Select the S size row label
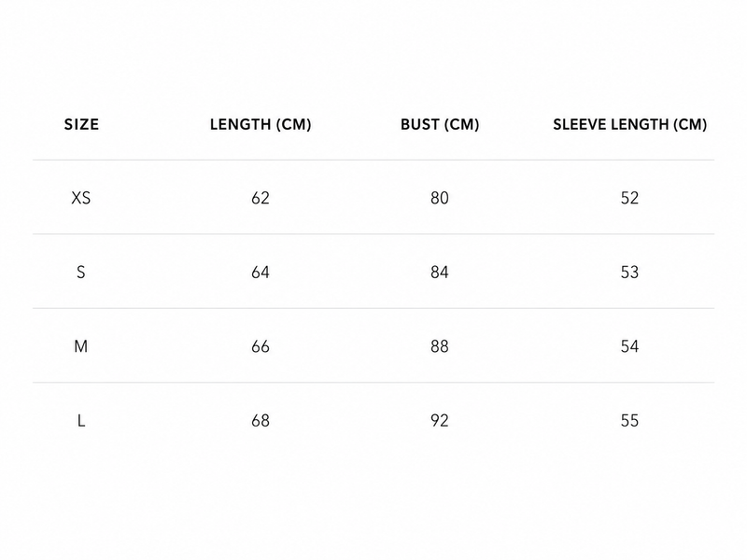Image resolution: width=747 pixels, height=560 pixels. [81, 272]
